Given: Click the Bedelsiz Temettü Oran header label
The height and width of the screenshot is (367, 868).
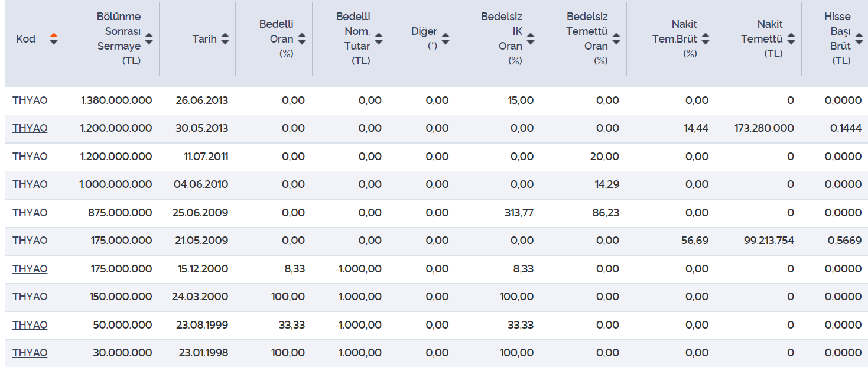Looking at the screenshot, I should [587, 39].
